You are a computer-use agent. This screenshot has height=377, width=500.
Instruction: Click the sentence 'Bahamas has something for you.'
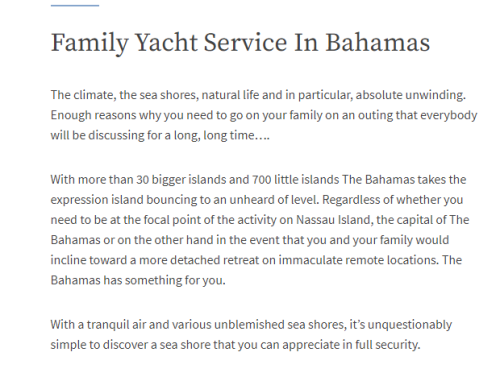(x=138, y=280)
